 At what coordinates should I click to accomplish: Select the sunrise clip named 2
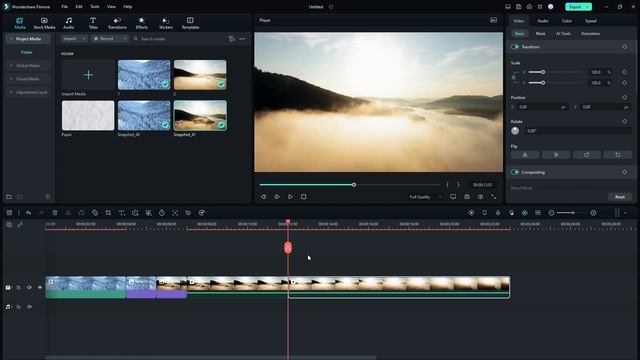tap(200, 75)
